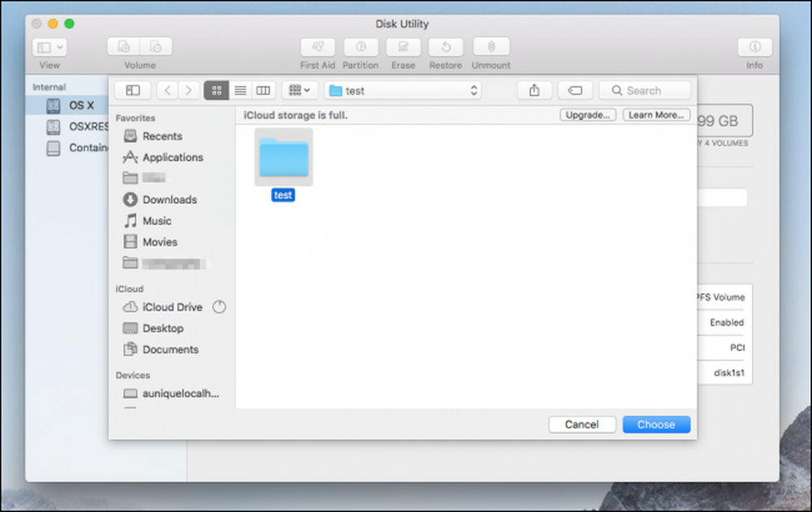Click the Erase toolbar icon
Viewport: 812px width, 512px height.
coord(403,47)
